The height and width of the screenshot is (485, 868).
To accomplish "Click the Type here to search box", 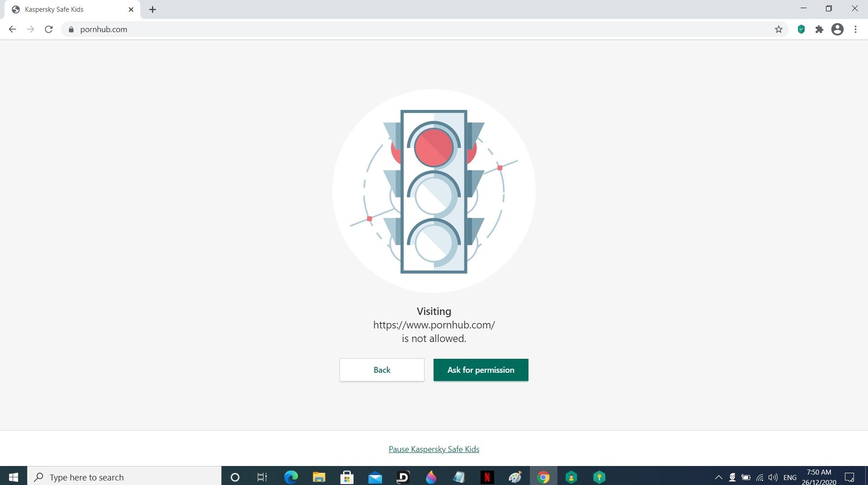I will (124, 477).
